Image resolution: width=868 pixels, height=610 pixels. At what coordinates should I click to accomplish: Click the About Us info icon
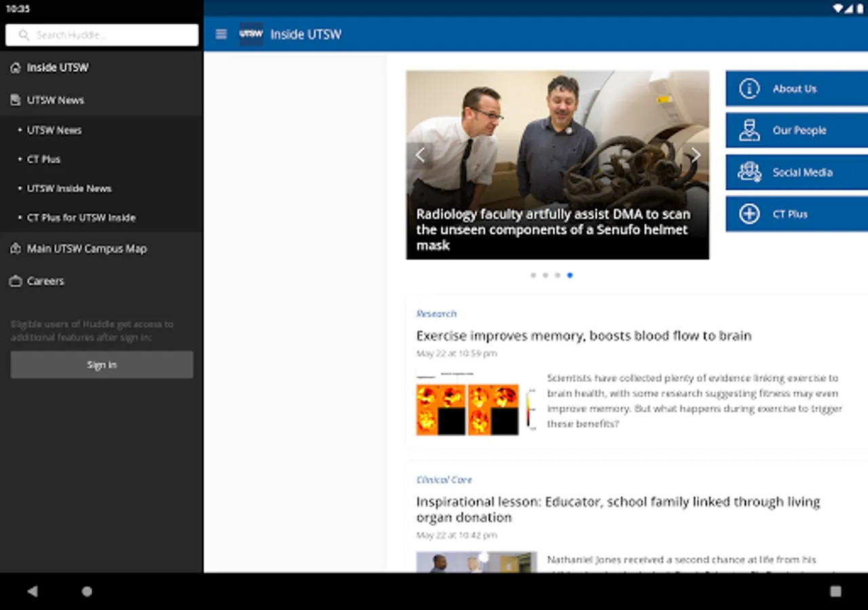click(x=749, y=89)
